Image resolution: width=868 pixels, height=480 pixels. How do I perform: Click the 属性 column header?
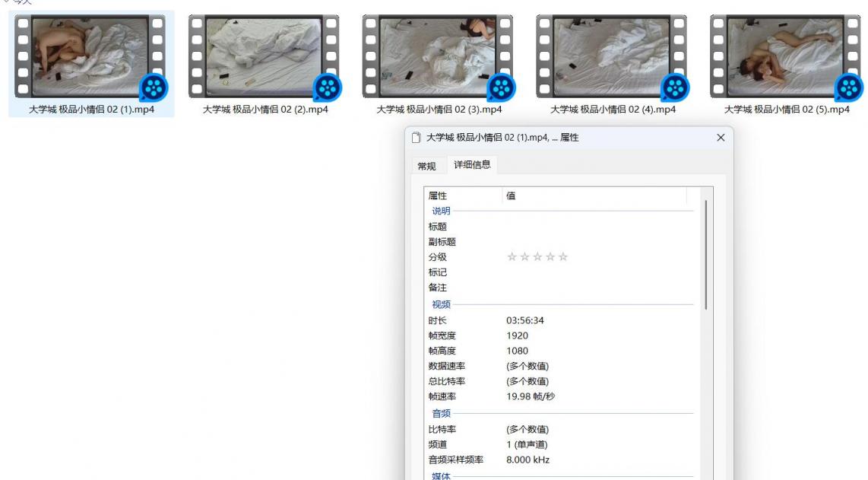tap(464, 195)
